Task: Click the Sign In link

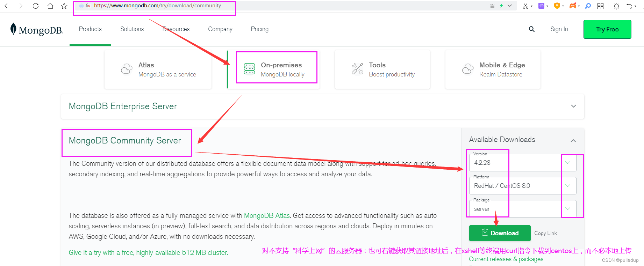Action: [x=559, y=29]
